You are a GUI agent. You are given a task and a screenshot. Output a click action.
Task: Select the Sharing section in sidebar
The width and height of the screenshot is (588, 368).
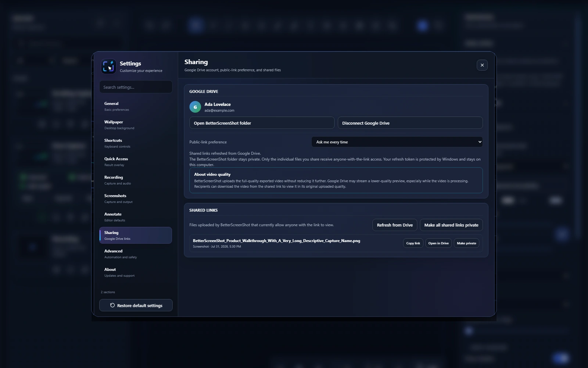click(136, 235)
